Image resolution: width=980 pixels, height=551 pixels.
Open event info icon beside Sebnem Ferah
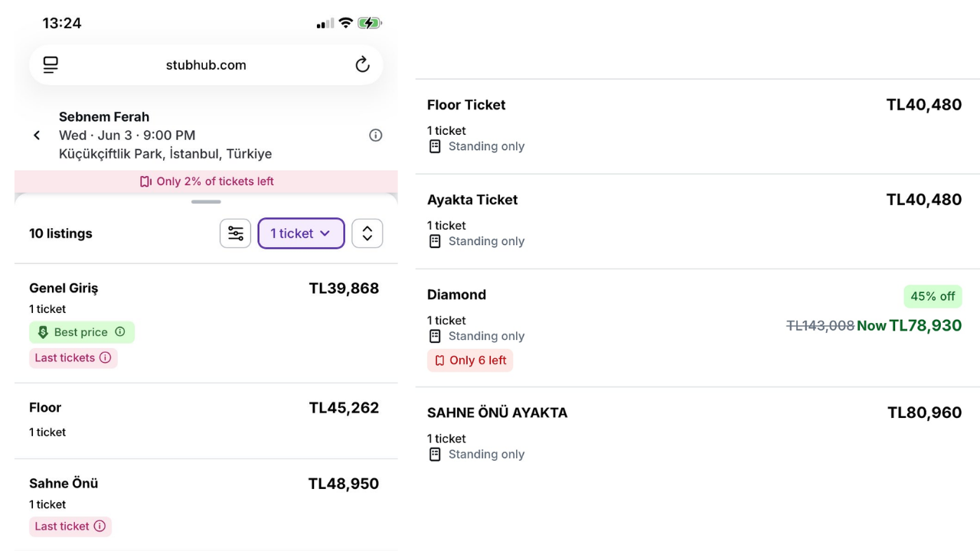[x=376, y=135]
